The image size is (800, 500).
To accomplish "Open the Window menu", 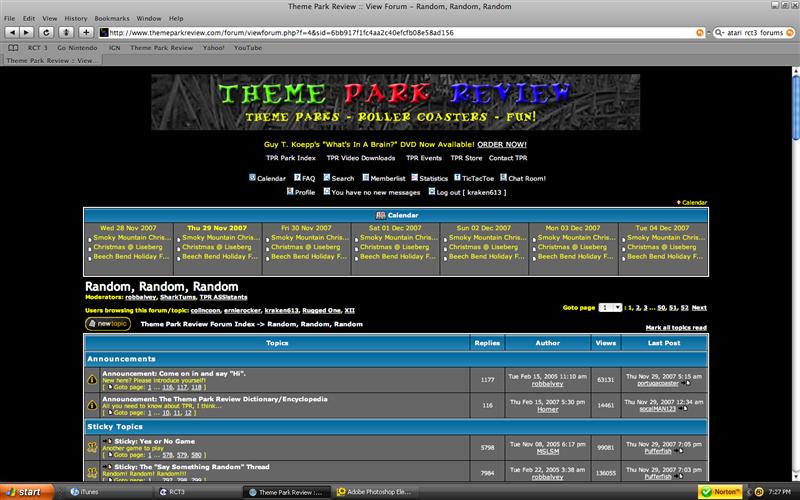I will [149, 18].
